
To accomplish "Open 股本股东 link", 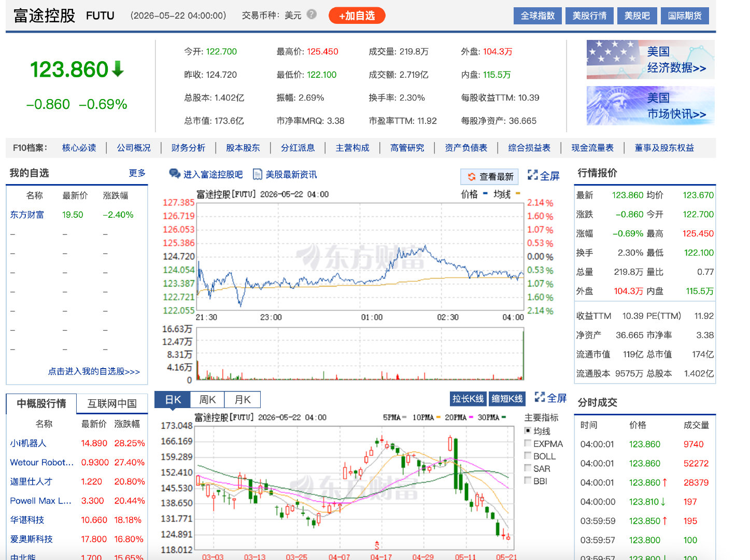I will (243, 148).
